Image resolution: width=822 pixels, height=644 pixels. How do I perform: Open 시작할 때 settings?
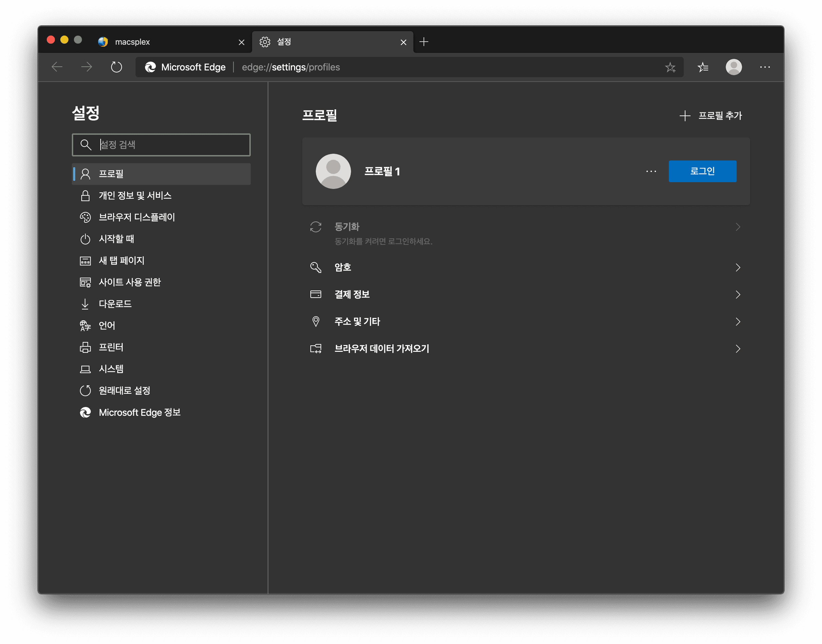coord(161,239)
